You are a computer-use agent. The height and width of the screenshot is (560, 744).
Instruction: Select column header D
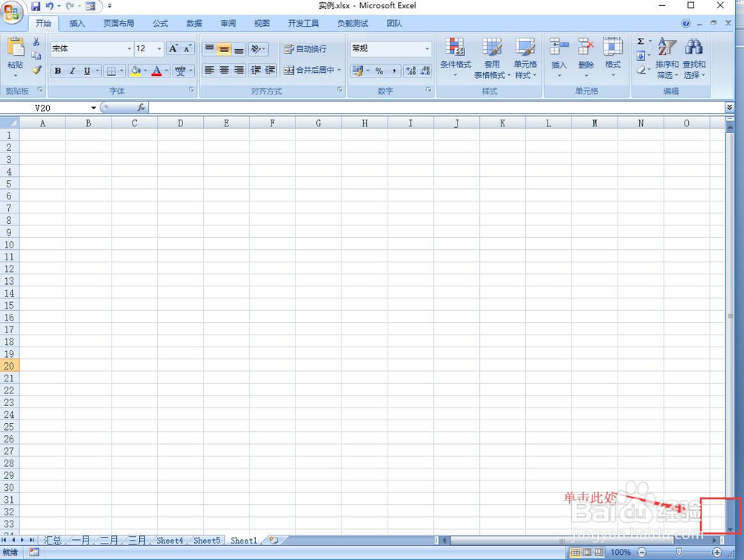(x=180, y=123)
